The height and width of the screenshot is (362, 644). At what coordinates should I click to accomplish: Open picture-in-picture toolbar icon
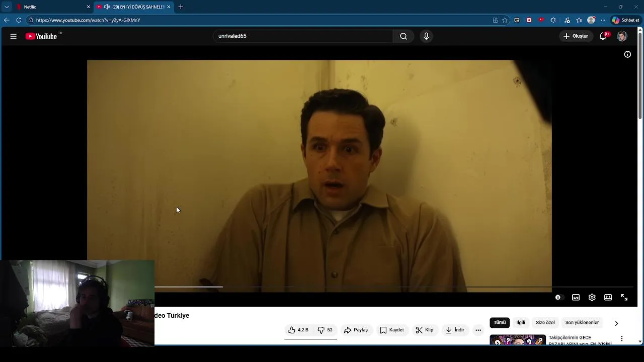[x=517, y=20]
